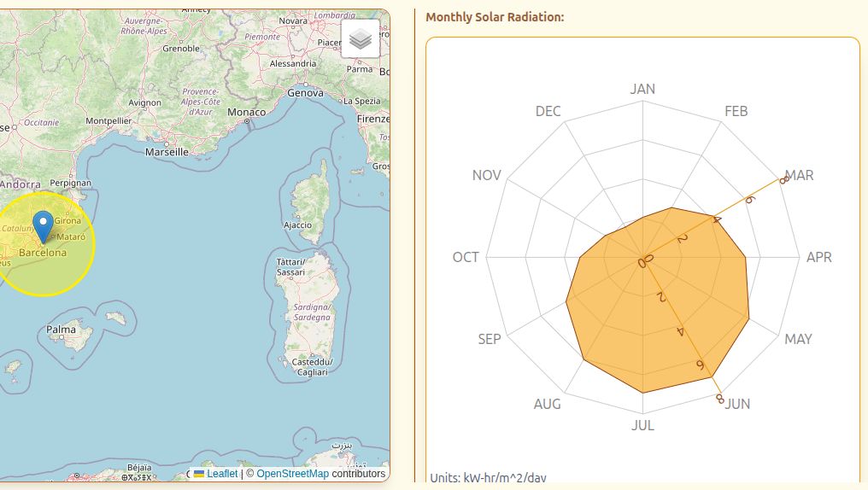The width and height of the screenshot is (868, 490).
Task: Click Barcelona label on the map
Action: pyautogui.click(x=43, y=253)
